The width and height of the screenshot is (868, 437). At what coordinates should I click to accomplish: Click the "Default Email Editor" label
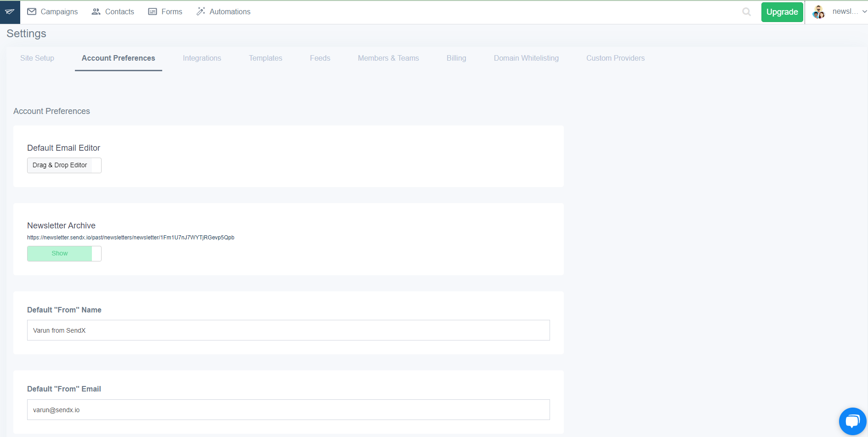64,148
